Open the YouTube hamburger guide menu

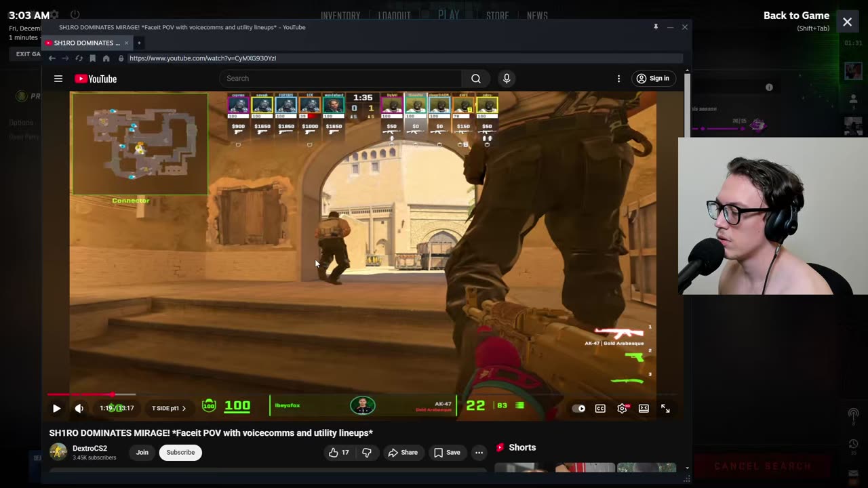coord(58,79)
